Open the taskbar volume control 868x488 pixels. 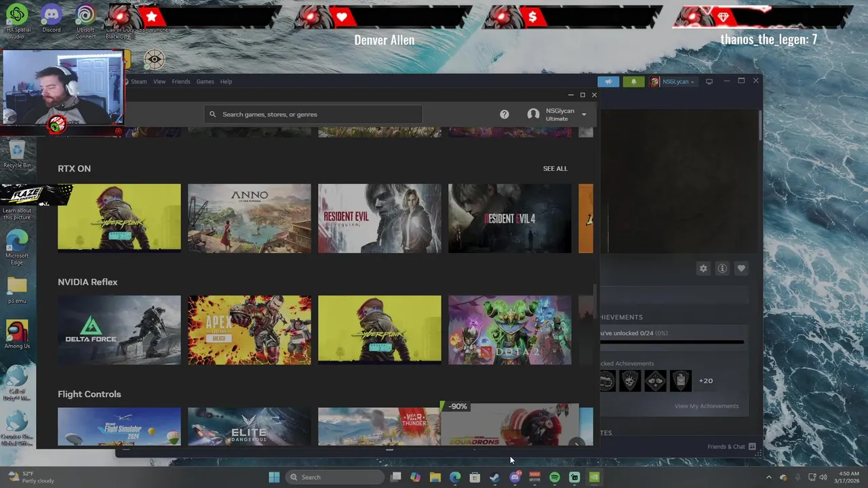click(823, 477)
